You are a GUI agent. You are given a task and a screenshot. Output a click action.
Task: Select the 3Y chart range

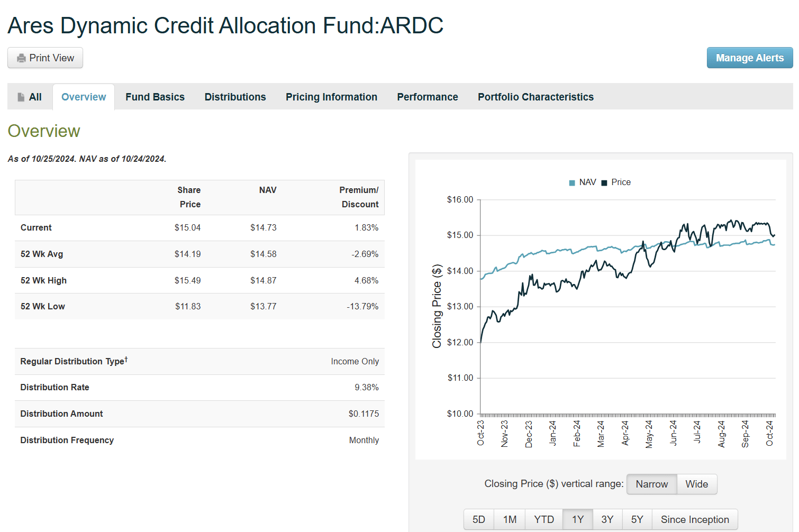[607, 519]
